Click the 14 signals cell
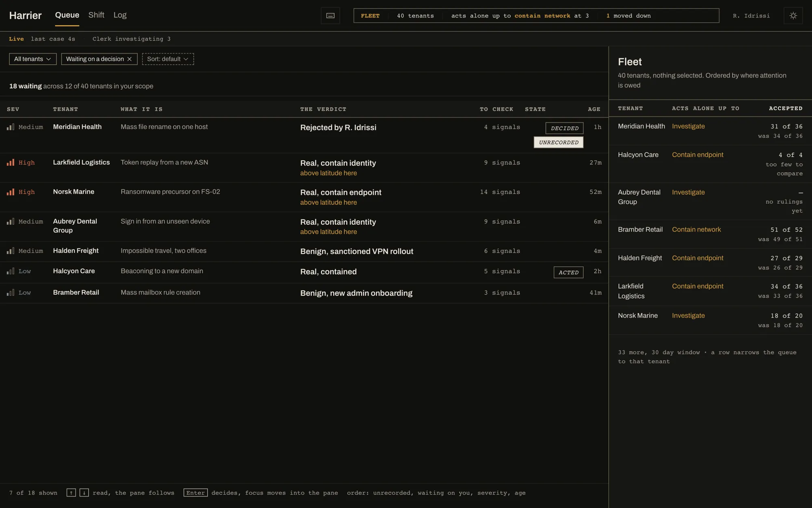 (x=500, y=192)
